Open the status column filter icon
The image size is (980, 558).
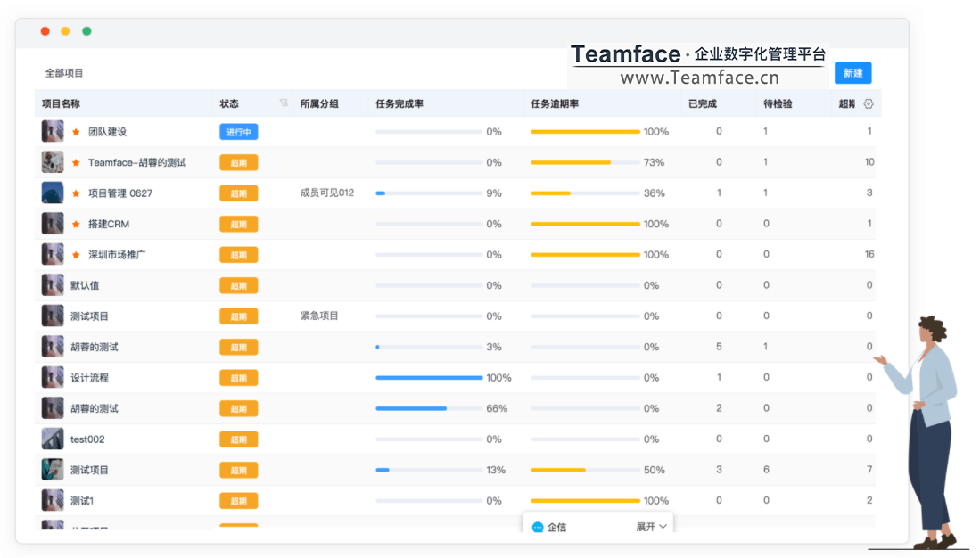284,103
